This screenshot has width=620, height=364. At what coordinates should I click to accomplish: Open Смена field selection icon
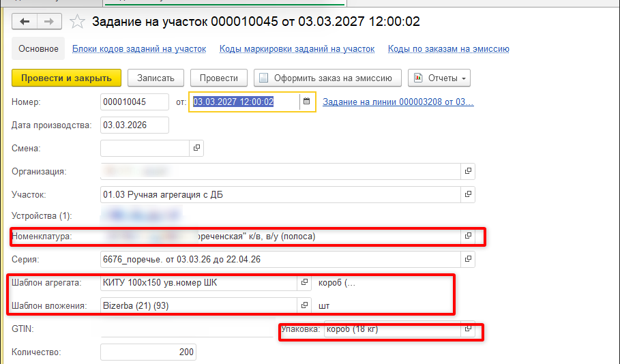[x=196, y=148]
